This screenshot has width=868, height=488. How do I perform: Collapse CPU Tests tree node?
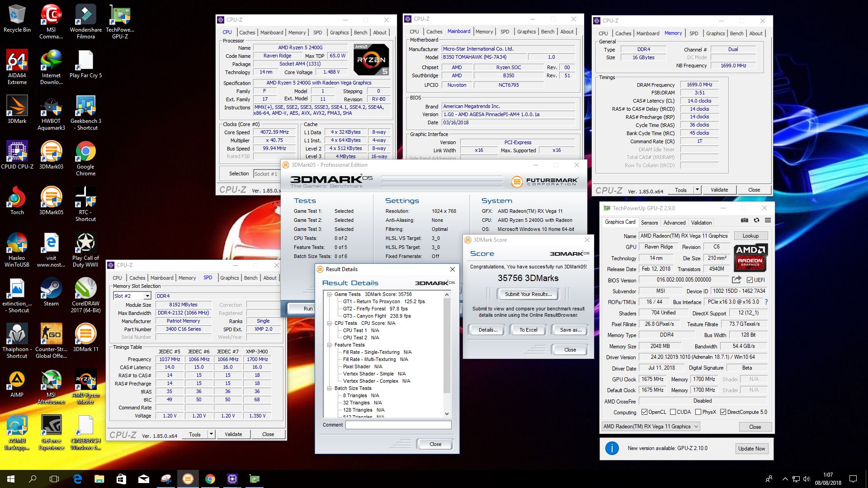(x=330, y=323)
